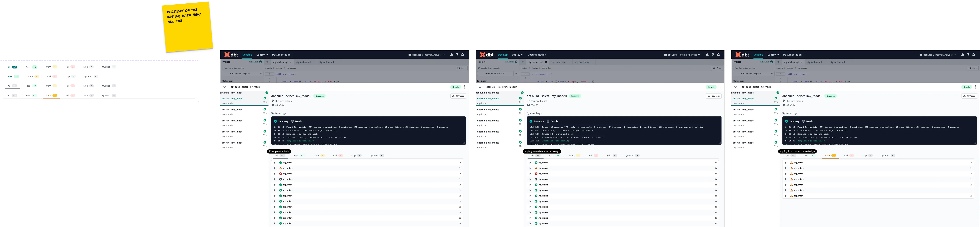This screenshot has width=980, height=227.
Task: Click red fail status icon, second mockup
Action: coord(536,174)
